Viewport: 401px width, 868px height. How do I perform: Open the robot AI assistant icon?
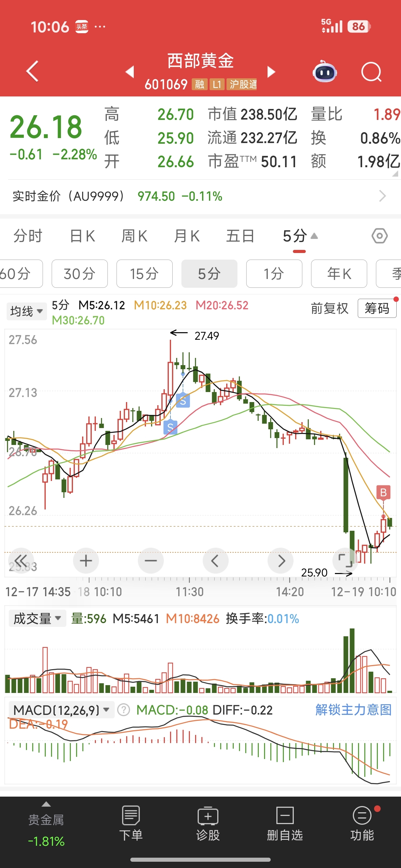[x=325, y=71]
